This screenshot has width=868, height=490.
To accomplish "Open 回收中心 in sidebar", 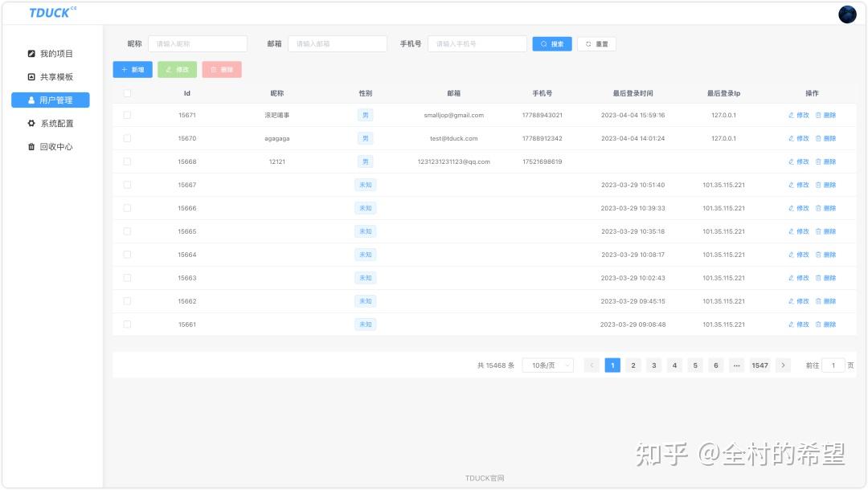I will (51, 146).
